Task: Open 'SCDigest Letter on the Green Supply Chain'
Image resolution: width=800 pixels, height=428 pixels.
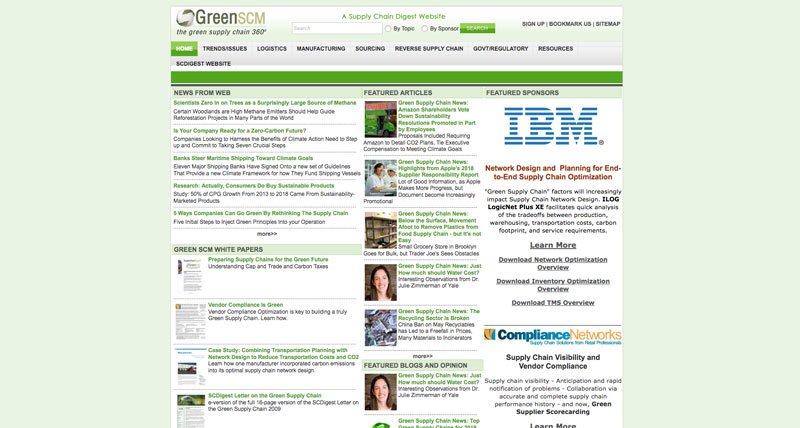Action: [x=265, y=396]
